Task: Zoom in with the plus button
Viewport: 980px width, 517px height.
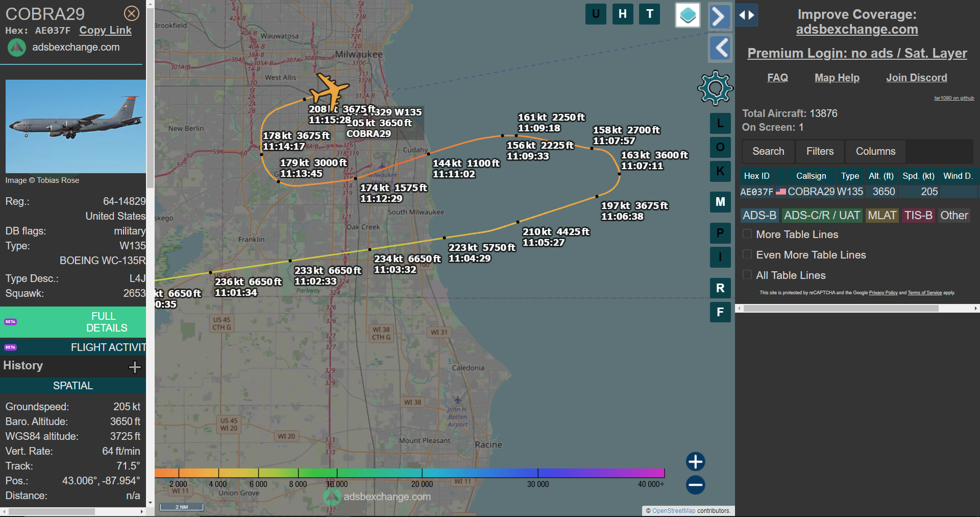Action: click(x=695, y=461)
